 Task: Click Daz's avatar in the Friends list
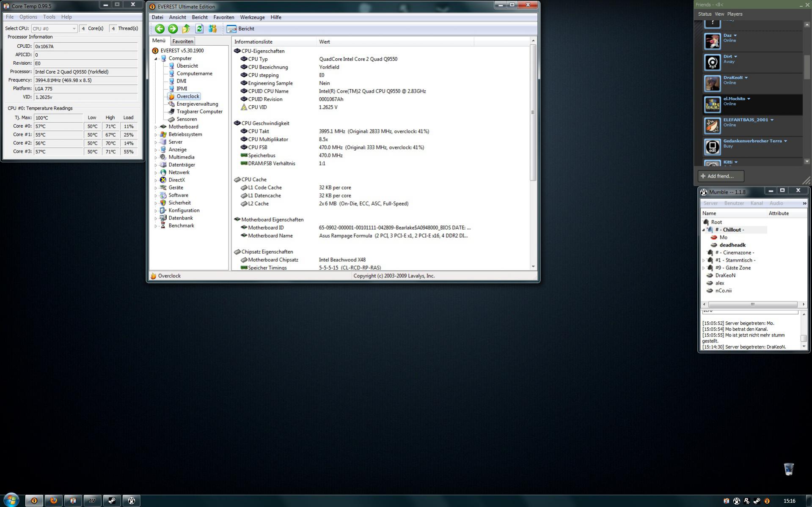[712, 41]
